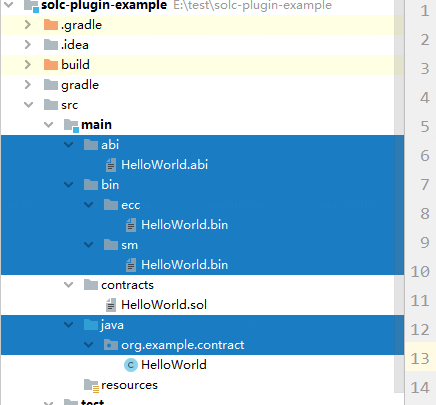Screen dimensions: 436x405
Task: Select HelloWorld.bin under ecc folder
Action: [185, 225]
